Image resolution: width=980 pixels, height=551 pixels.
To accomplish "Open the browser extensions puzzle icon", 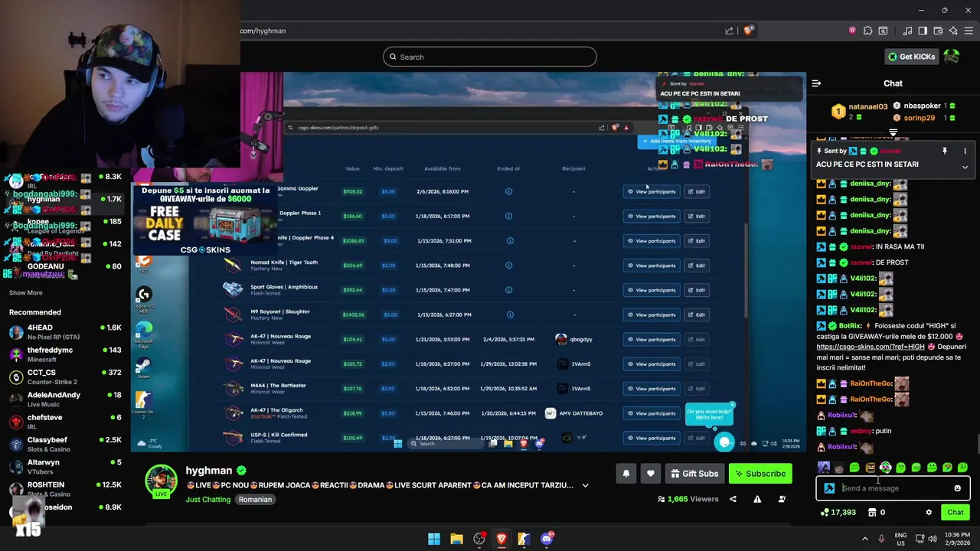I will pyautogui.click(x=867, y=31).
